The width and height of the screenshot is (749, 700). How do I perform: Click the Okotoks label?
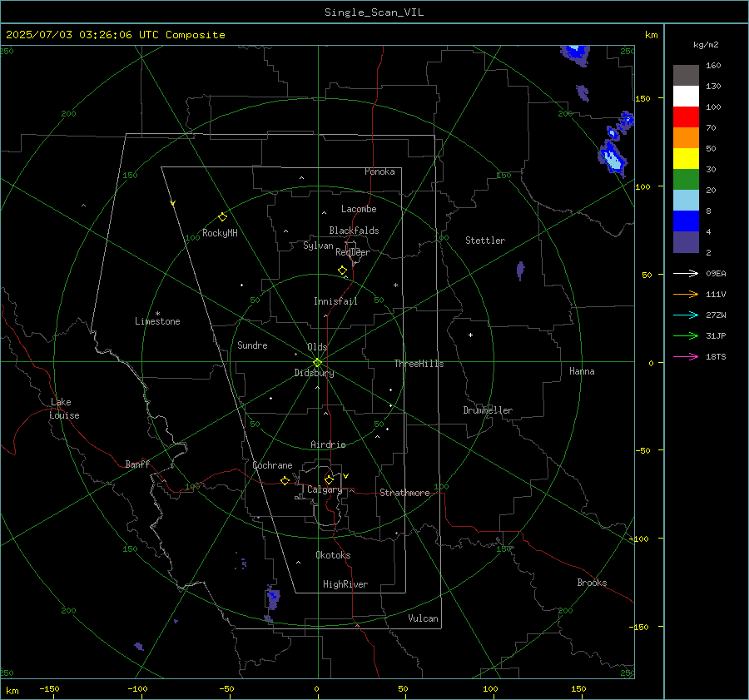[x=333, y=555]
